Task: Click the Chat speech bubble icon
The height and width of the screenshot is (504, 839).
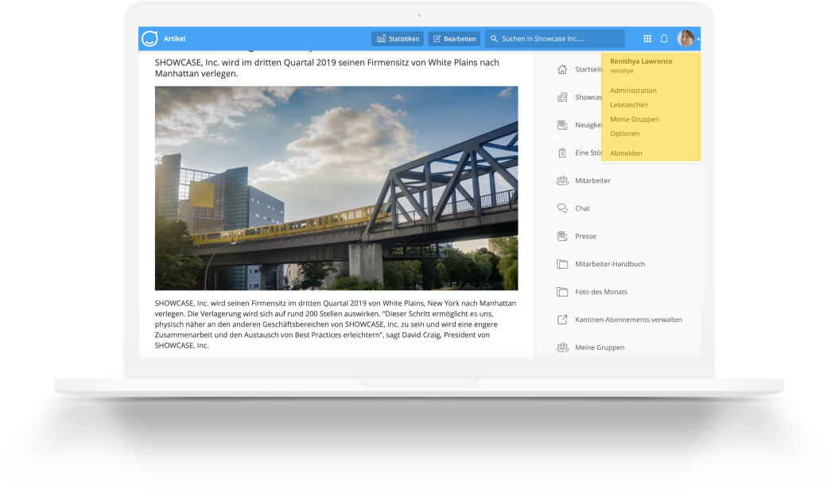Action: [561, 208]
